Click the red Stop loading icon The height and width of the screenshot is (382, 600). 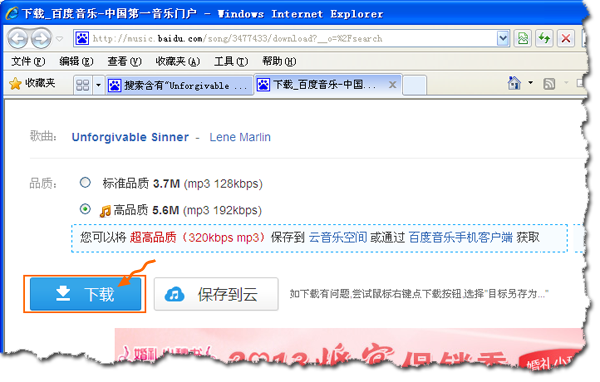[566, 38]
